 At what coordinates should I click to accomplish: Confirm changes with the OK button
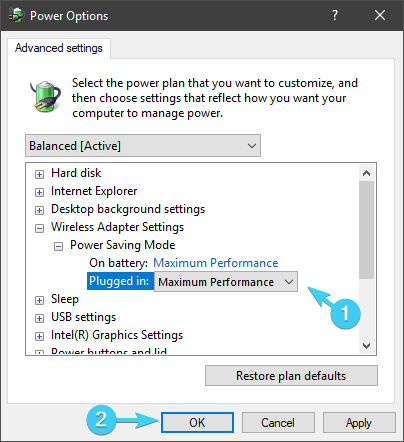[x=197, y=423]
